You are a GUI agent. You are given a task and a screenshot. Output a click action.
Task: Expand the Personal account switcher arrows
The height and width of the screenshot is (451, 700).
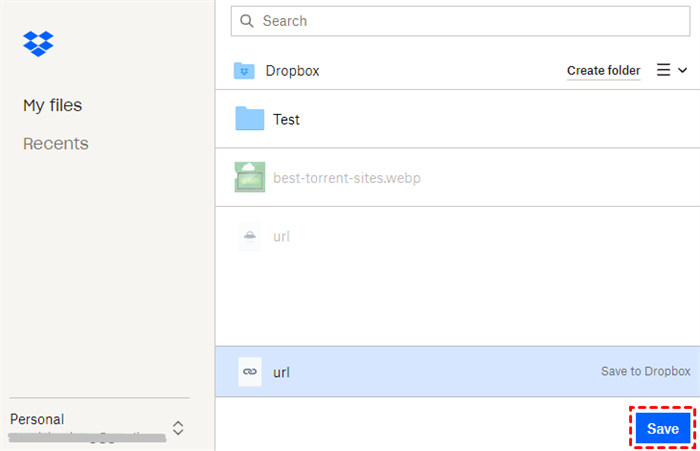178,428
